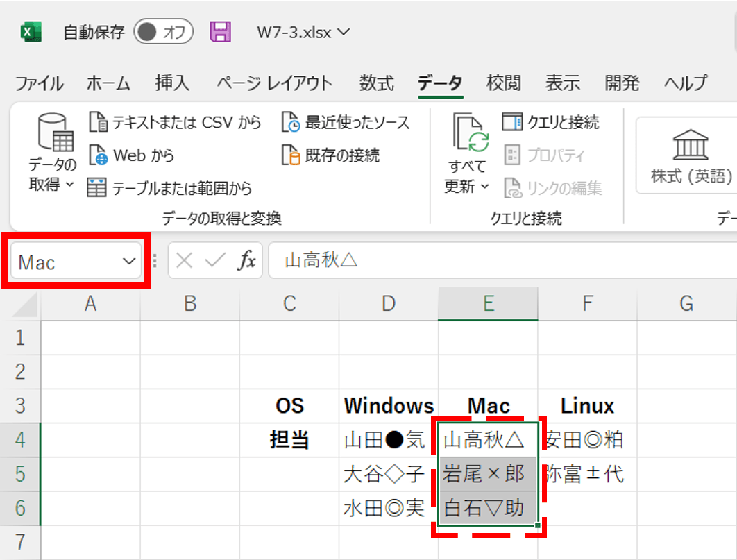Viewport: 737px width, 560px height.
Task: Select the cell 大谷◇子
Action: (x=389, y=474)
